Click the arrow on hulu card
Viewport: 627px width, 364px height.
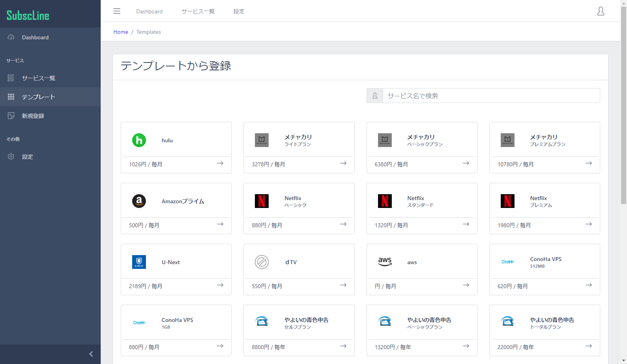220,163
